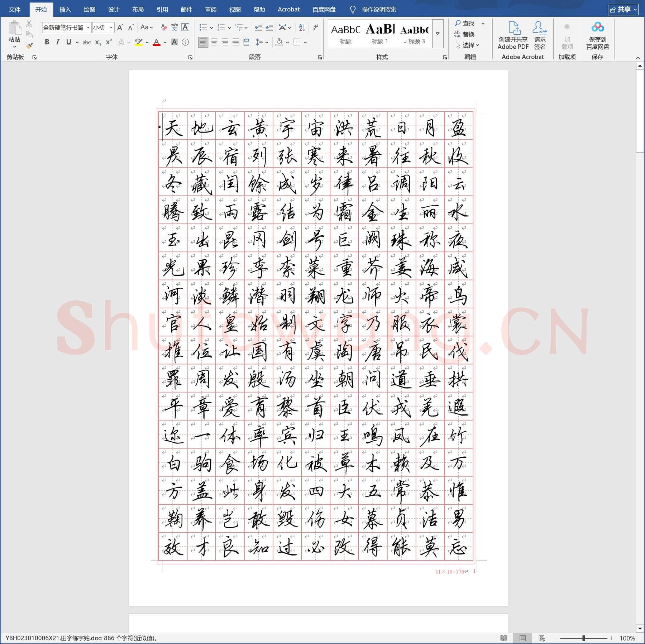Switch to Web Layout view
The height and width of the screenshot is (644, 645).
[542, 638]
